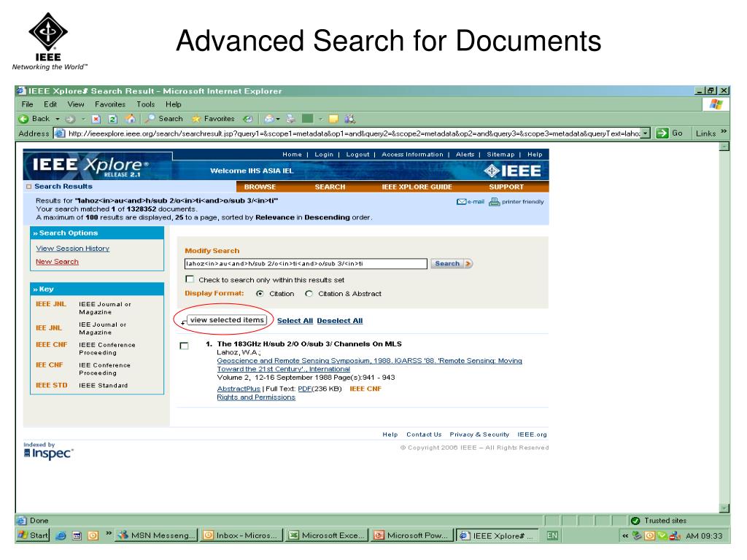Click the browser Back button
747x560 pixels.
point(34,119)
